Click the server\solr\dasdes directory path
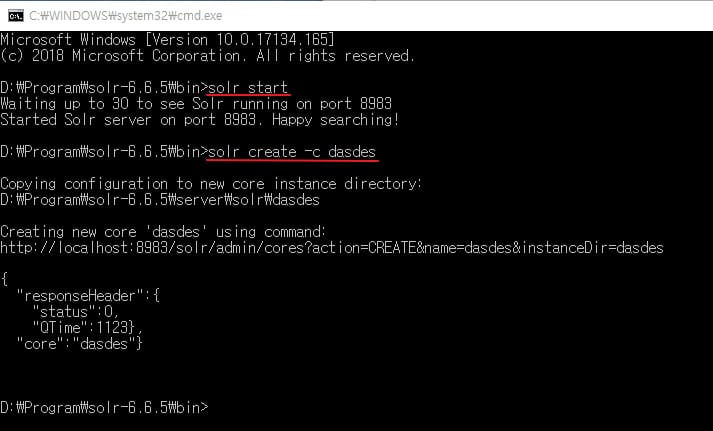 160,199
